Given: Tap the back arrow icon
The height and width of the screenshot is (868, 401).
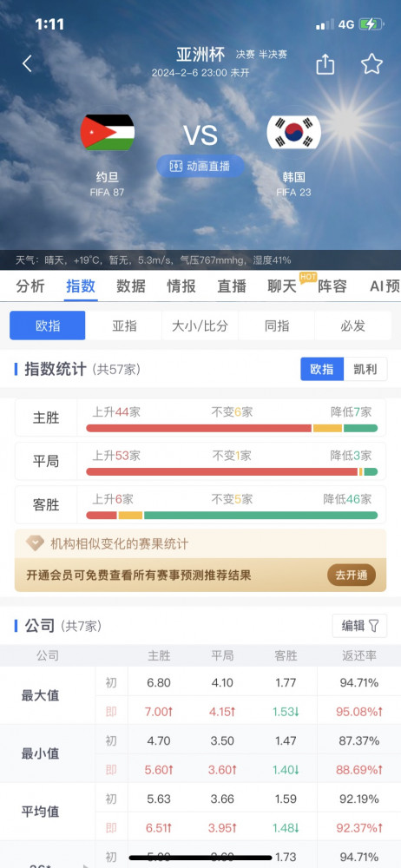Looking at the screenshot, I should [27, 63].
